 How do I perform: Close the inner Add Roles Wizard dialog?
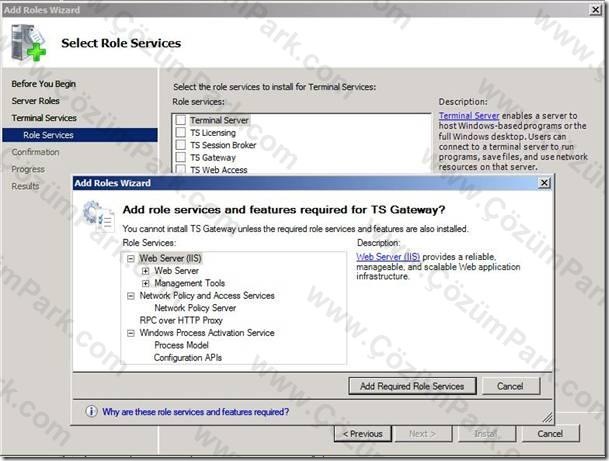tap(544, 183)
